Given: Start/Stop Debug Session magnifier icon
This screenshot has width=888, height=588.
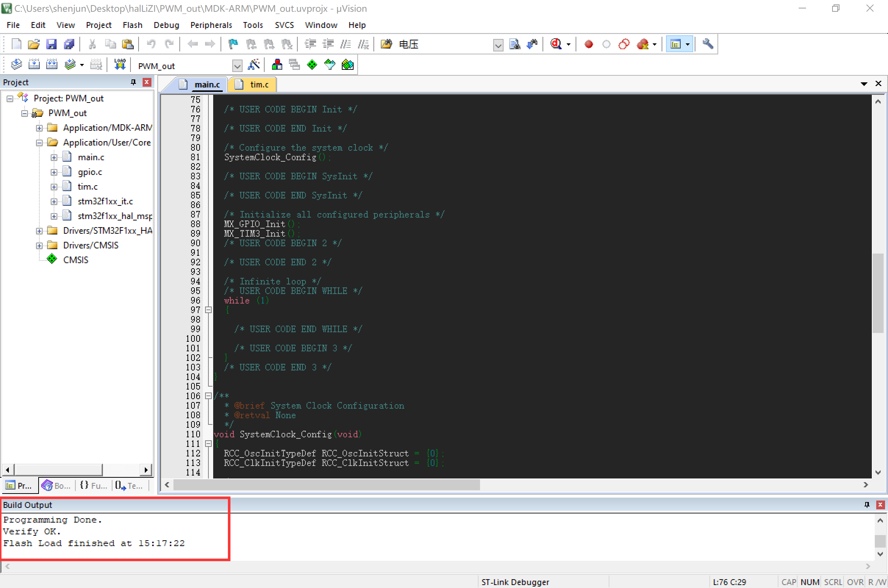Looking at the screenshot, I should 556,44.
